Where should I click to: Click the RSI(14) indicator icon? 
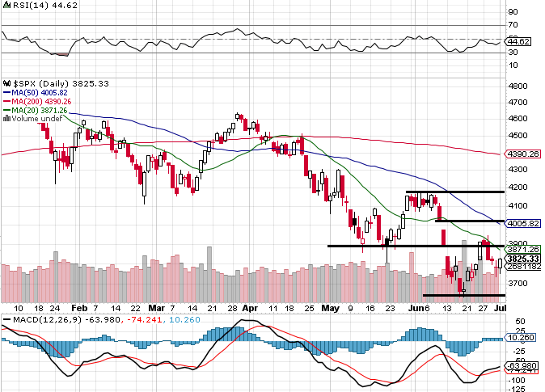coord(6,5)
